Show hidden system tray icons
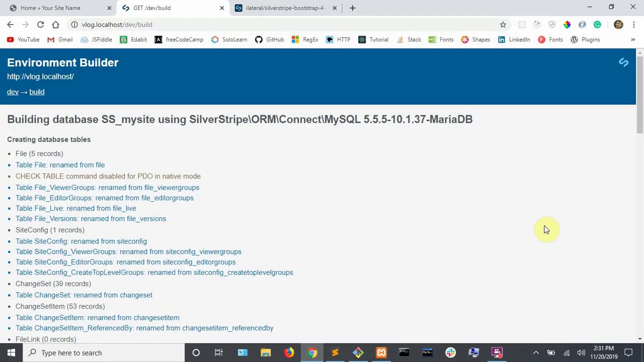This screenshot has height=362, width=644. [x=536, y=352]
